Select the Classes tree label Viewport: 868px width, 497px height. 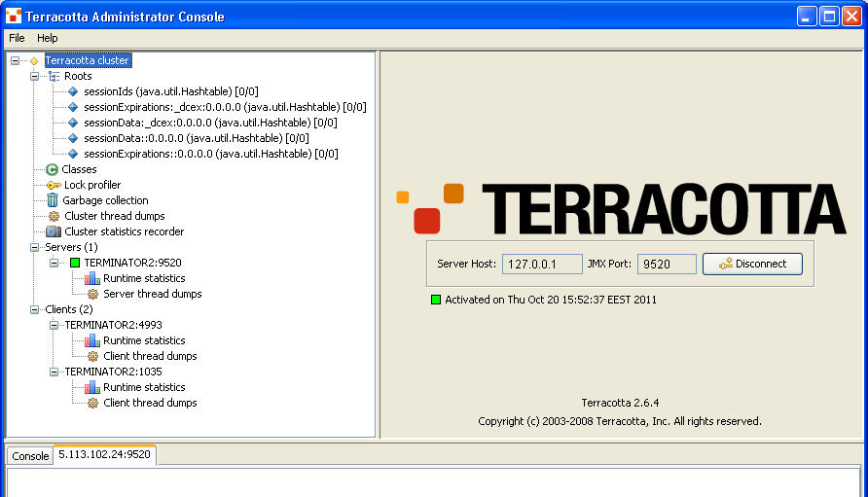79,169
